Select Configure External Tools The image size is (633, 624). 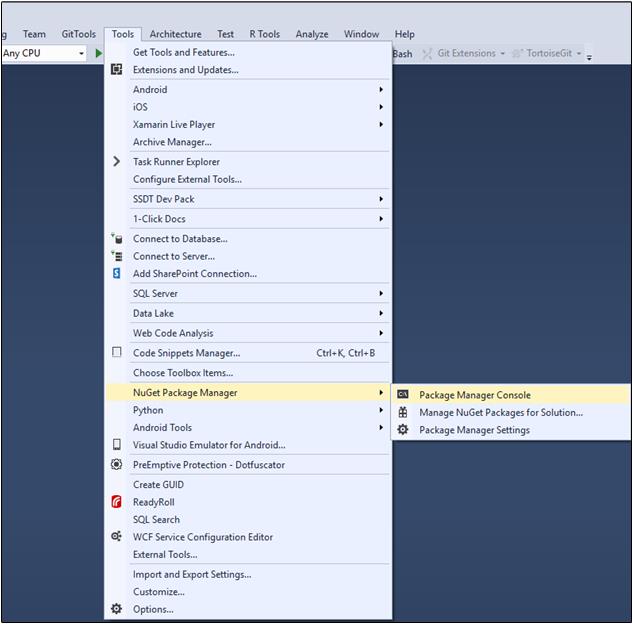pos(248,179)
